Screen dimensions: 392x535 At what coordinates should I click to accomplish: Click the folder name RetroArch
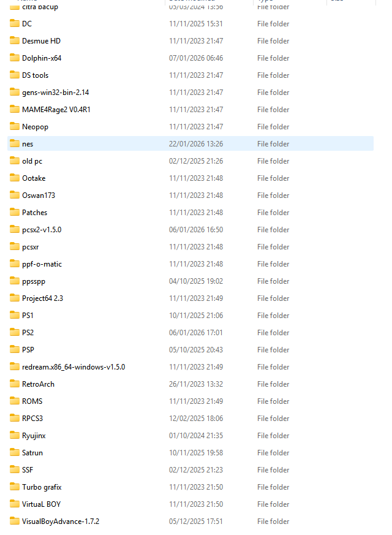pyautogui.click(x=38, y=384)
